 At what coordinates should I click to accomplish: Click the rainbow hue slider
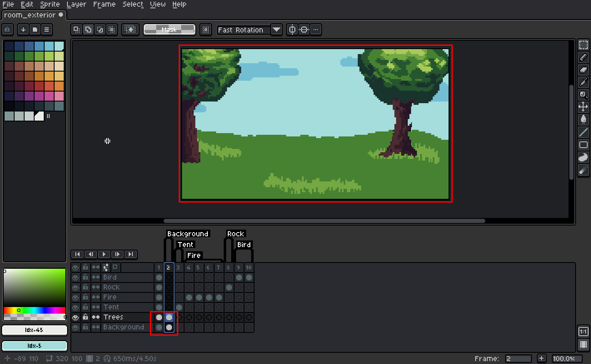(35, 310)
